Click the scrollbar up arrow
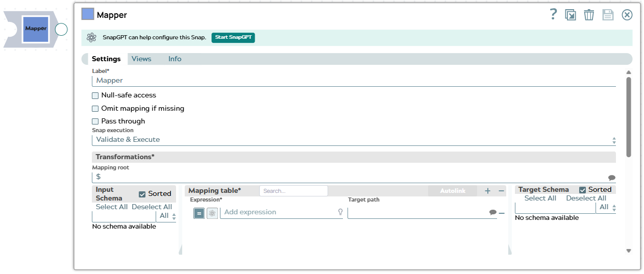 [x=629, y=72]
